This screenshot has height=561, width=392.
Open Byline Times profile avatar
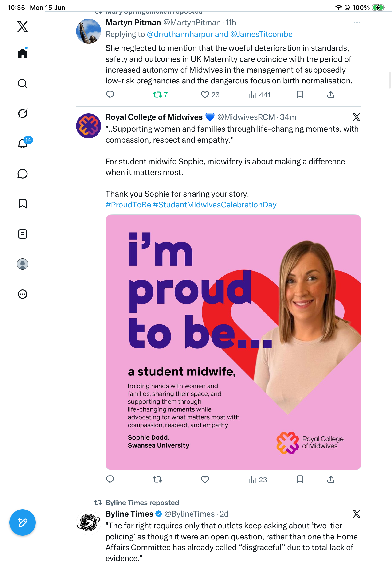(x=88, y=522)
